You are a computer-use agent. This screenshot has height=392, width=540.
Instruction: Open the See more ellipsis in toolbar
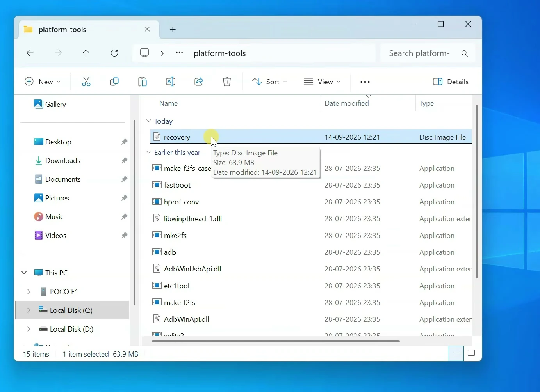[x=365, y=82]
